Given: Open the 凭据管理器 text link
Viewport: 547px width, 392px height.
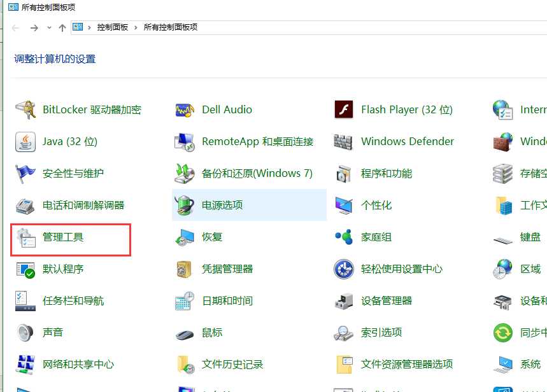Looking at the screenshot, I should [x=227, y=269].
